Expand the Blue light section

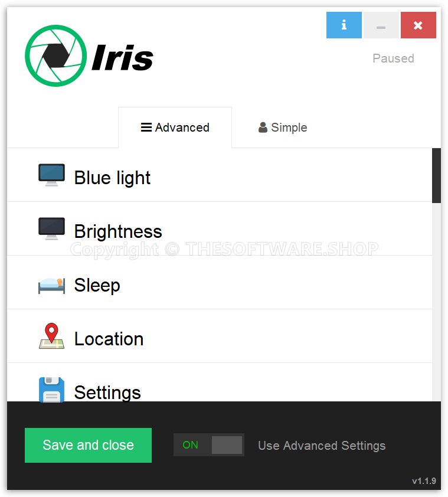[220, 175]
